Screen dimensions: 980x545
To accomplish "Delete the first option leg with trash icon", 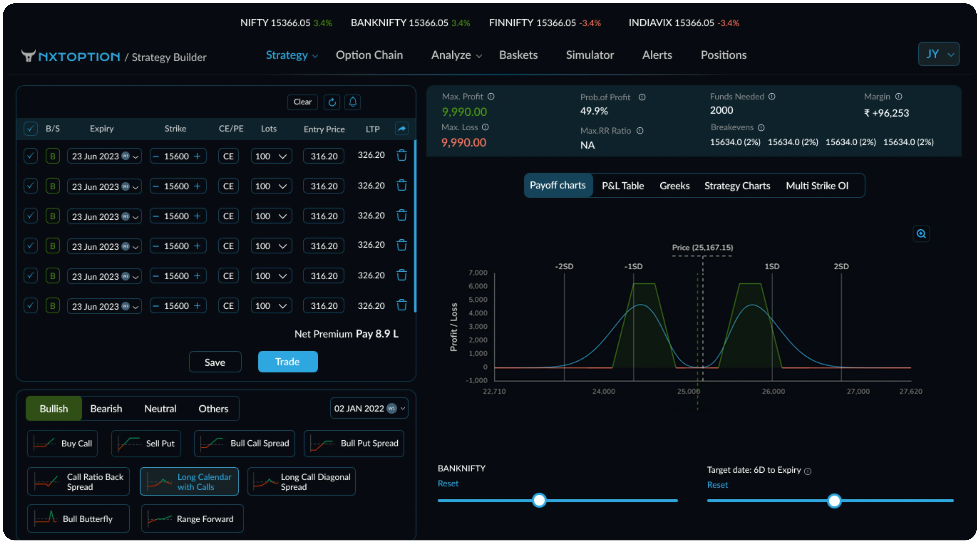I will point(402,156).
